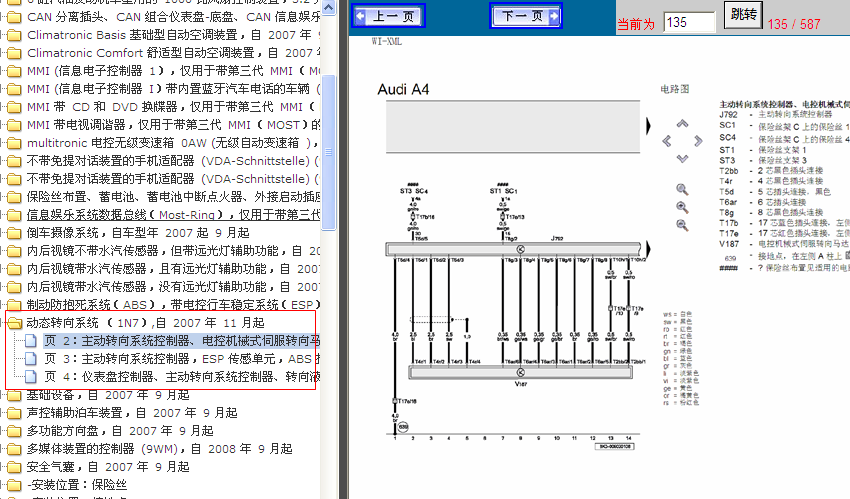Select 页 3：主动转向系统控制器，ESP 传感单元

pos(182,359)
